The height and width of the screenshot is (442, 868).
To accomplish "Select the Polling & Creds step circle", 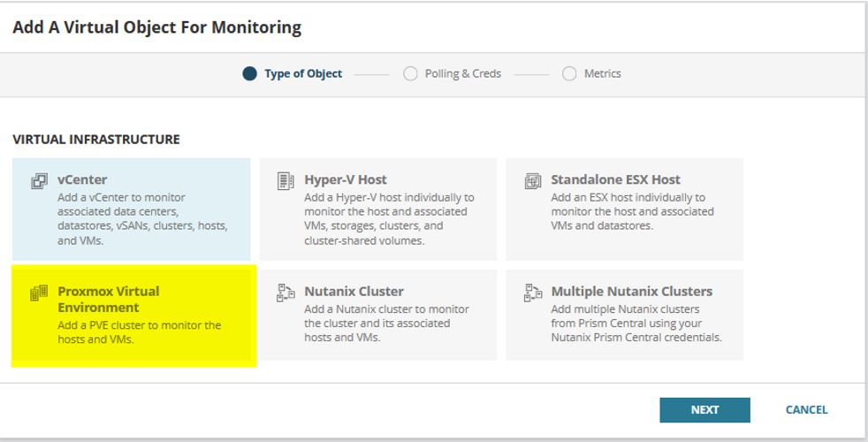I will click(410, 73).
